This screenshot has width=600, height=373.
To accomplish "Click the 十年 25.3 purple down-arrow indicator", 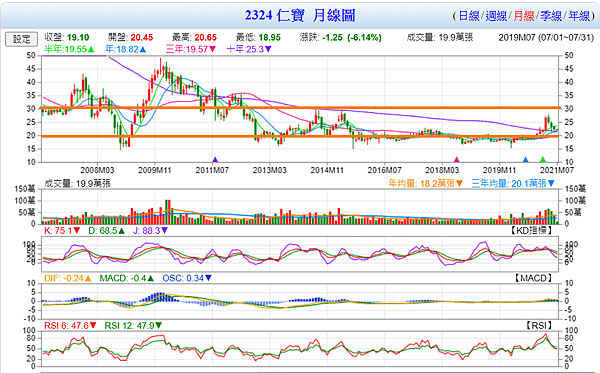I will [268, 49].
